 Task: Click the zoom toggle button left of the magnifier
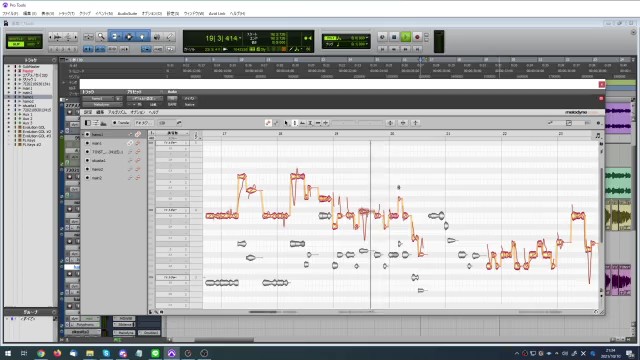pos(88,37)
